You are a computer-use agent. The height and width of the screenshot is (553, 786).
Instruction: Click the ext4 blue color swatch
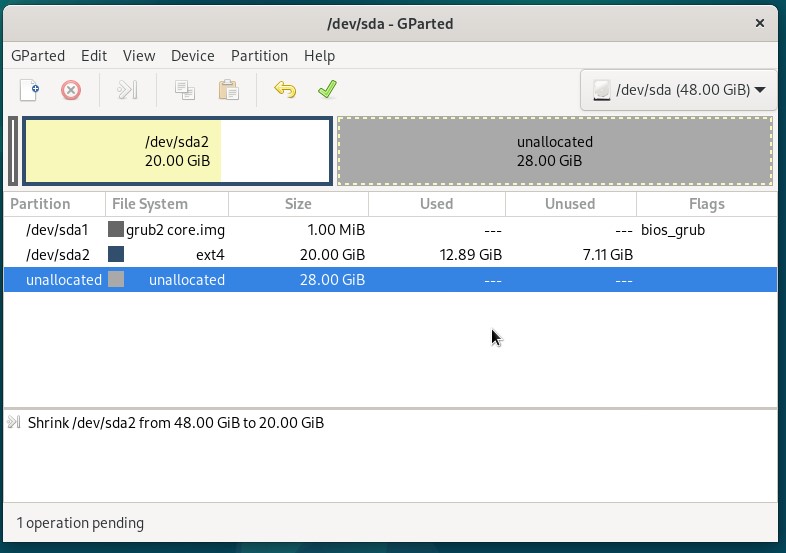(116, 254)
